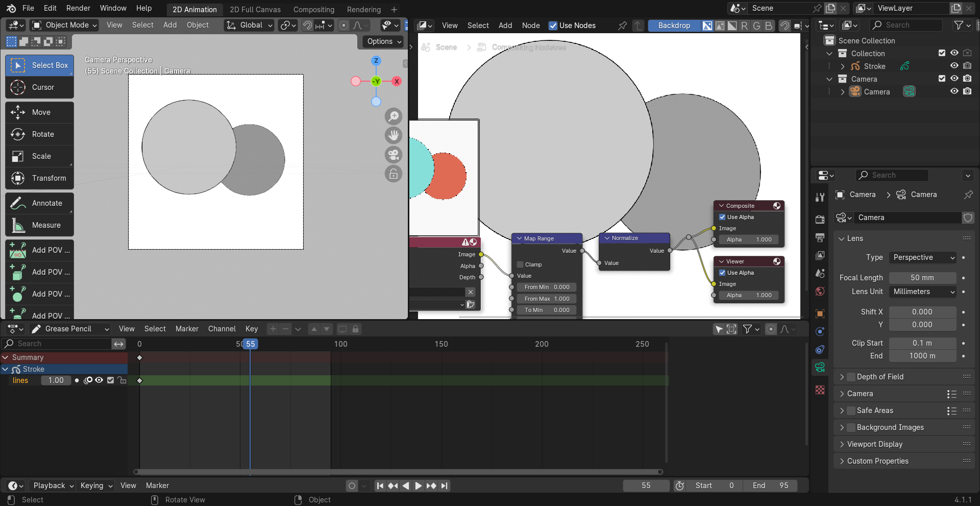The width and height of the screenshot is (980, 506).
Task: Open the Tool properties tab icon
Action: click(x=820, y=197)
